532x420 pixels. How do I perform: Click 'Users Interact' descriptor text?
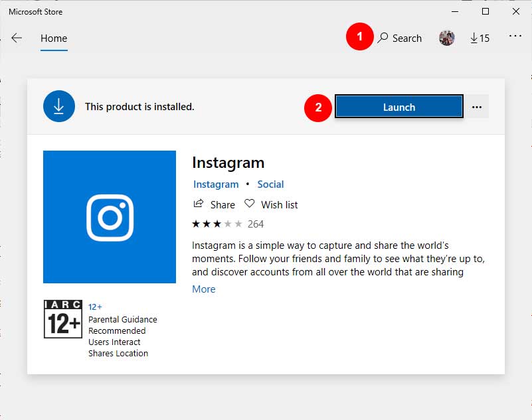click(114, 342)
